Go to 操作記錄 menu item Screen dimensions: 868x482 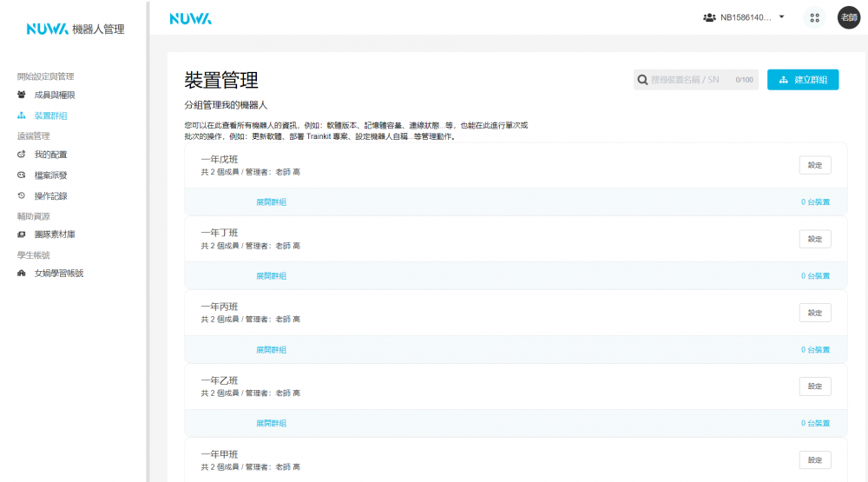click(x=50, y=196)
